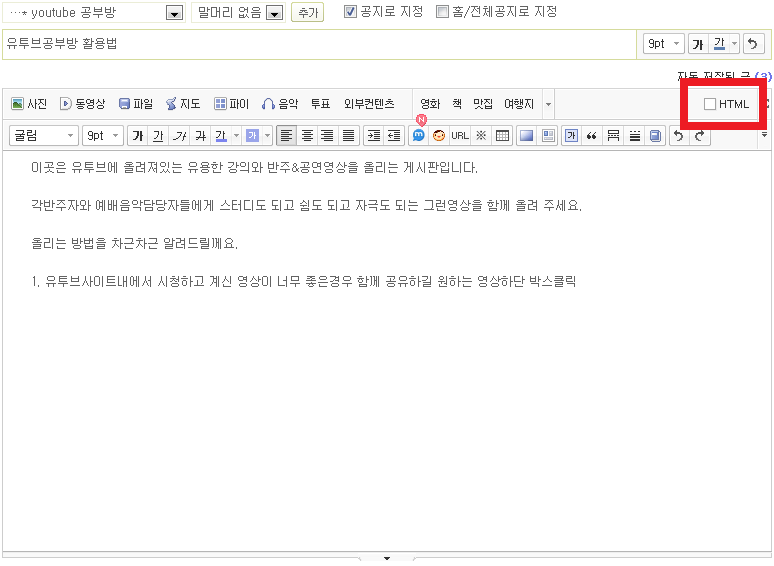Click the 사진 (photo) insert icon

click(29, 104)
